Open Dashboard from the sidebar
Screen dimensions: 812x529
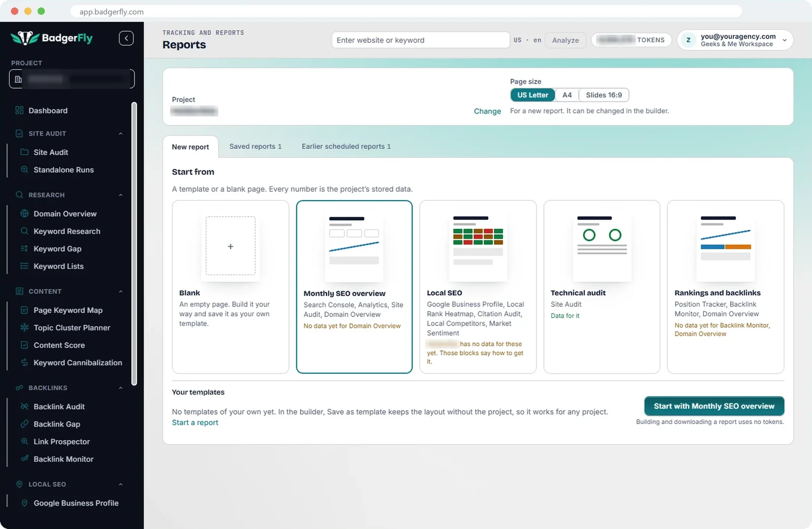click(48, 111)
